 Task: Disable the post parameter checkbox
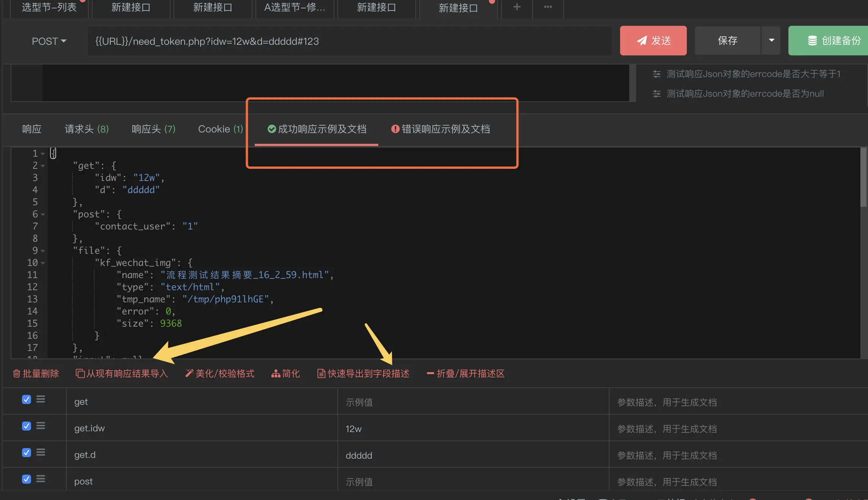pyautogui.click(x=26, y=479)
